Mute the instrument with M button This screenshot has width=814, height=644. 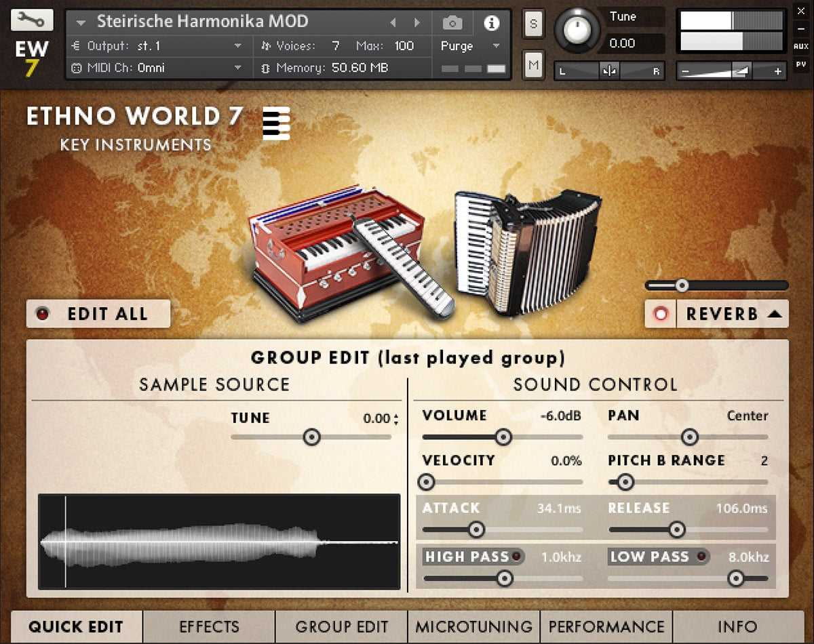(x=533, y=65)
